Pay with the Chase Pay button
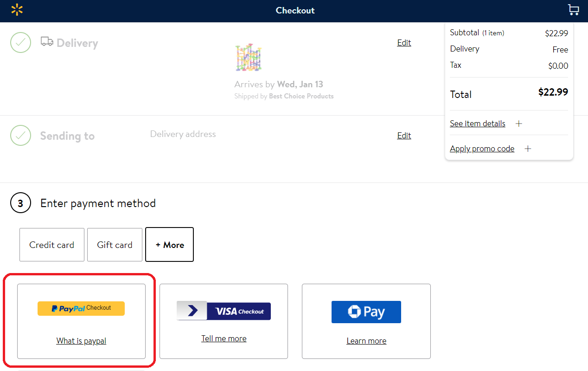Screen dimensions: 588x371 [x=366, y=312]
